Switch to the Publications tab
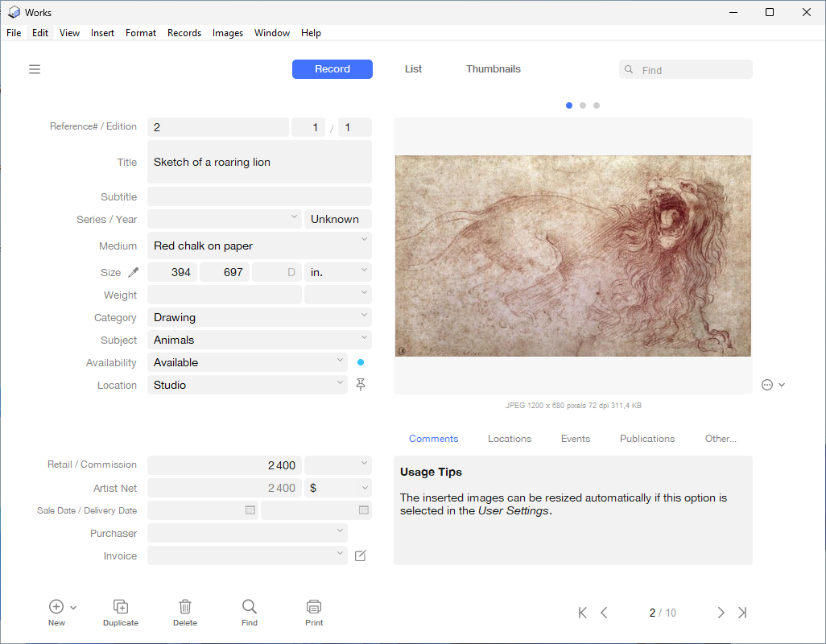826x644 pixels. (647, 439)
